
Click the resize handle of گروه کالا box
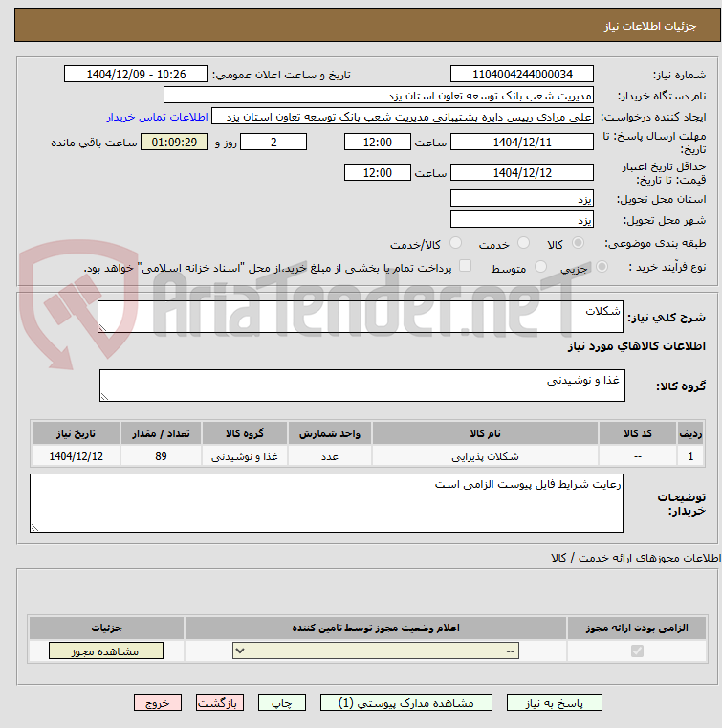pos(104,397)
